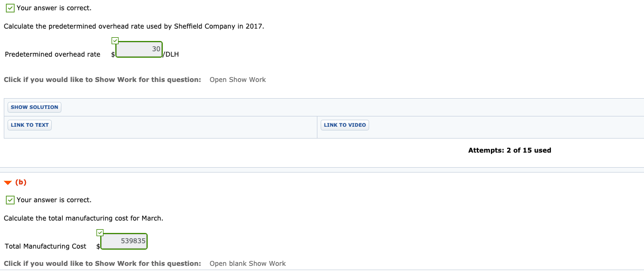Viewport: 644px width, 275px height.
Task: Click the Total Manufacturing Cost field showing 539835
Action: click(123, 241)
